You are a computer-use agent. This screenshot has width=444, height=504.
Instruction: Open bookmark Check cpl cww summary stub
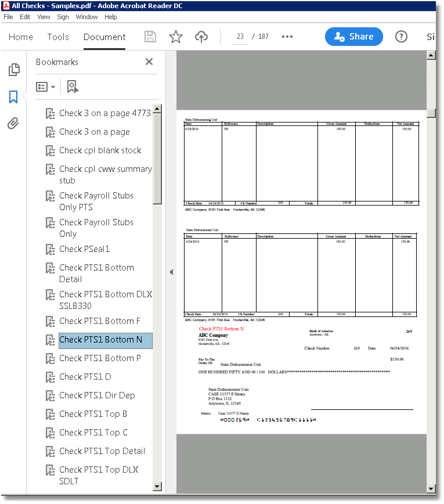tap(106, 175)
